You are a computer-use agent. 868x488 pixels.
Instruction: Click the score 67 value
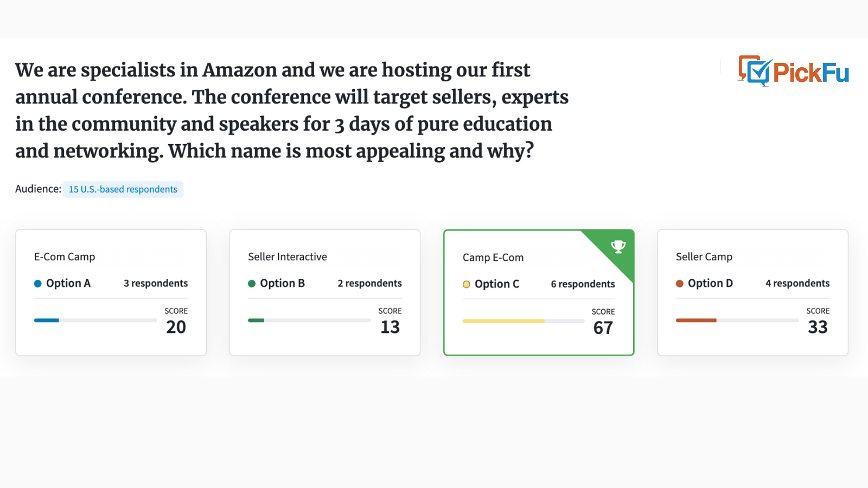coord(603,328)
